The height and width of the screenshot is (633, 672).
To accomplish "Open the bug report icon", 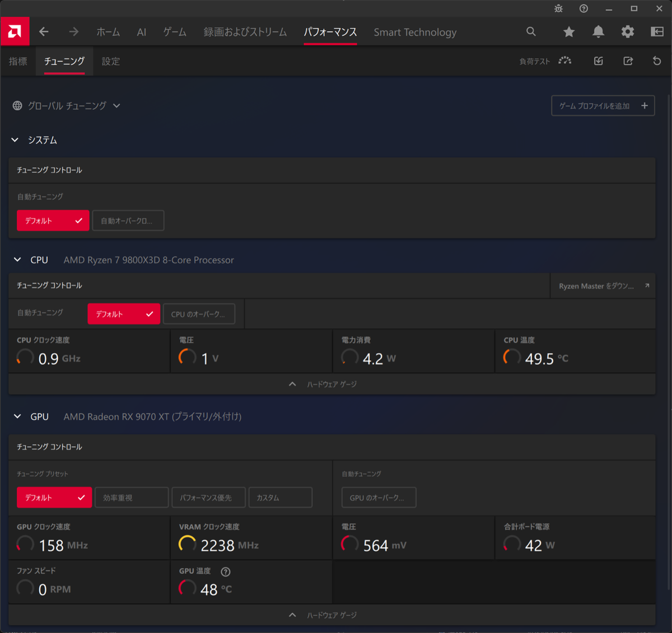I will (558, 8).
